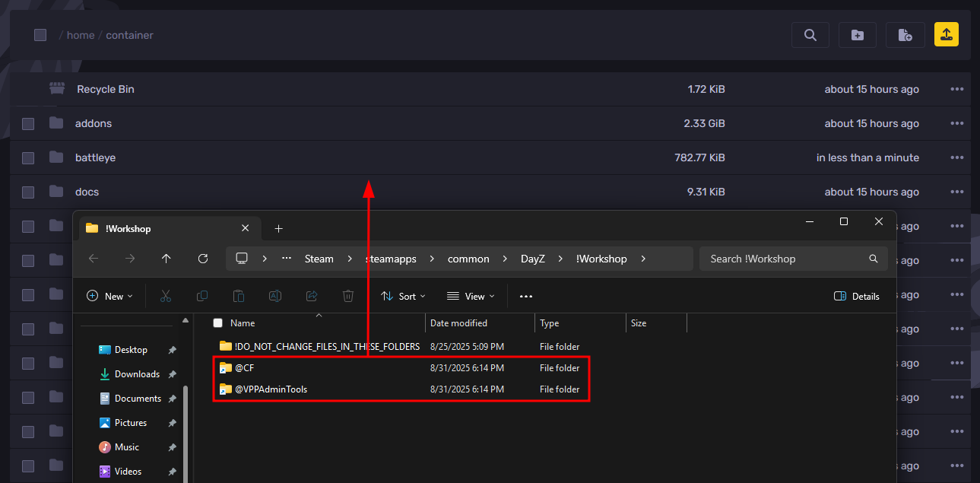Tick the select-all checkbox beside the home breadcrumb
This screenshot has width=980, height=483.
tap(40, 35)
